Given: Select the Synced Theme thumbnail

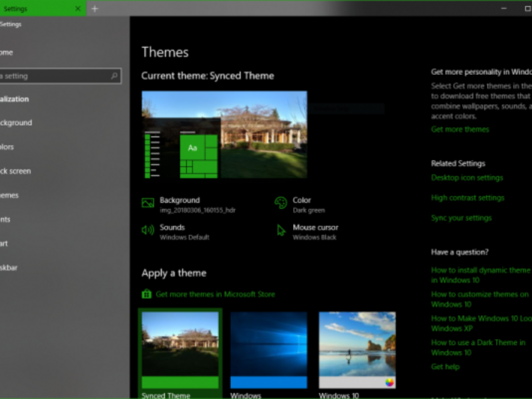Looking at the screenshot, I should tap(180, 350).
